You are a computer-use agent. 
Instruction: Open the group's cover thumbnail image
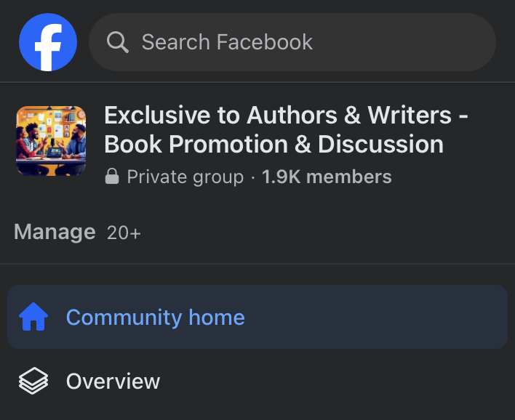51,141
